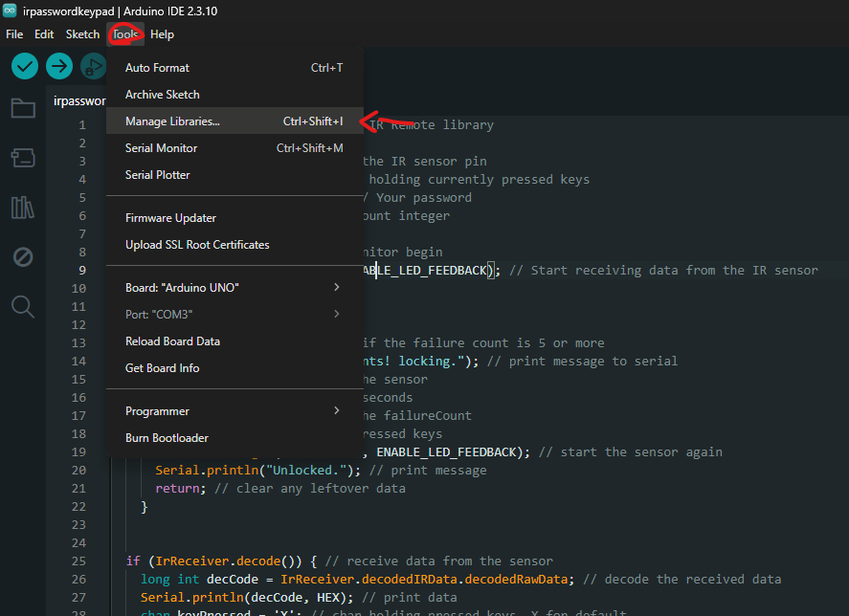
Task: Expand the Port: "COM3" submenu
Action: pyautogui.click(x=235, y=315)
